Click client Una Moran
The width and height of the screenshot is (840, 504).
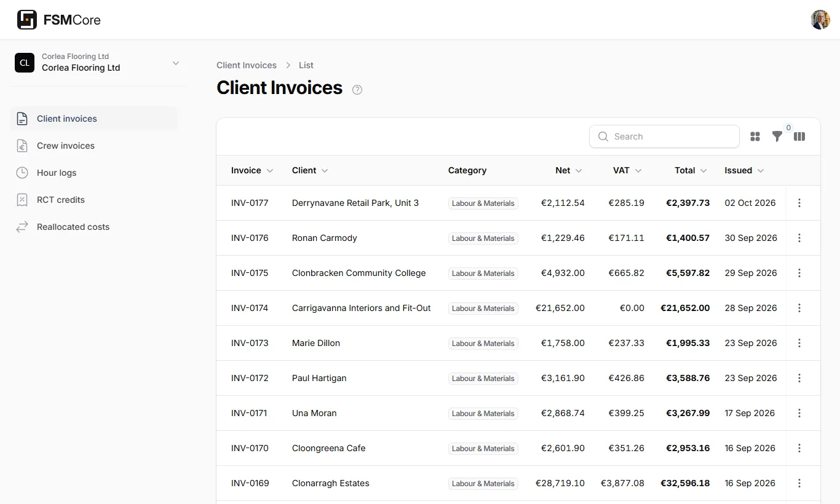coord(314,413)
